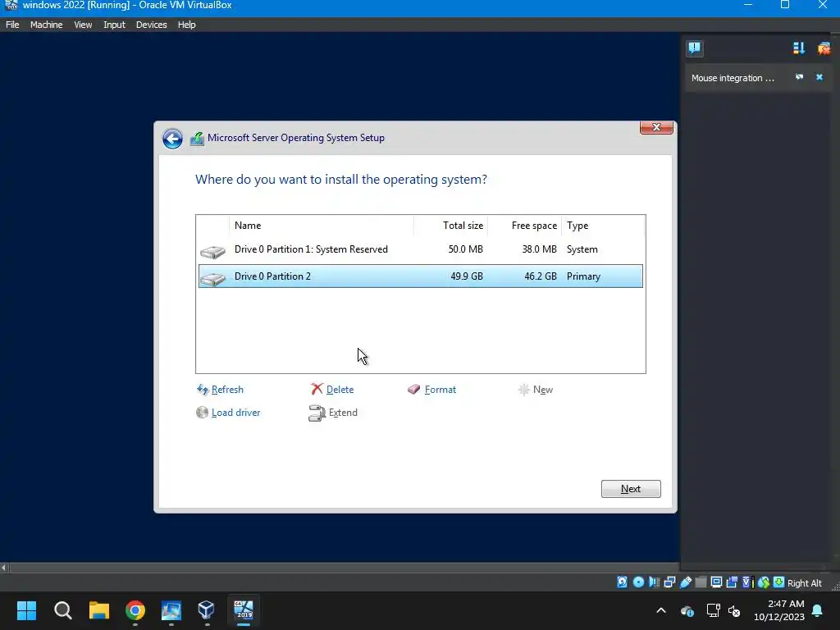Image resolution: width=840 pixels, height=630 pixels.
Task: Click the hard disk activity status icon
Action: (x=622, y=582)
